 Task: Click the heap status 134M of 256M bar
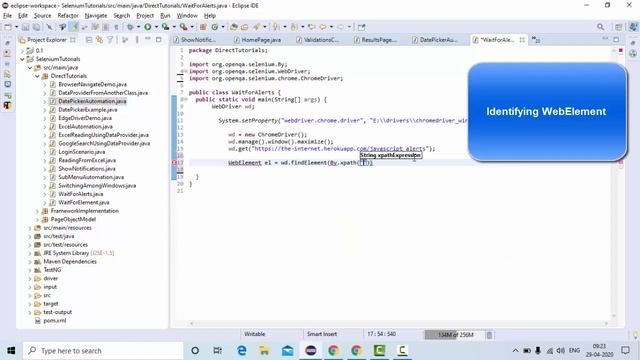coord(455,335)
